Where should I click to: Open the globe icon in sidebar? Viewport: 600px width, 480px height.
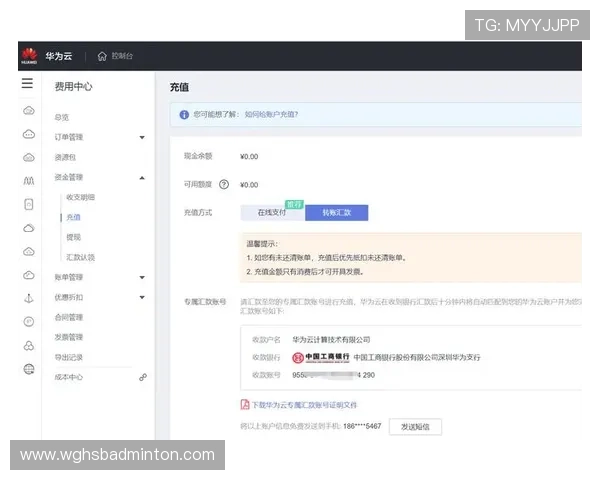click(29, 369)
